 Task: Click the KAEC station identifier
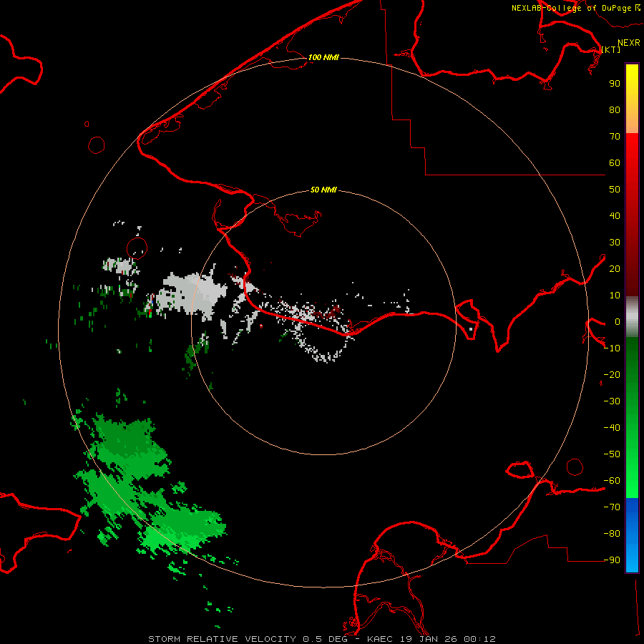tap(380, 639)
